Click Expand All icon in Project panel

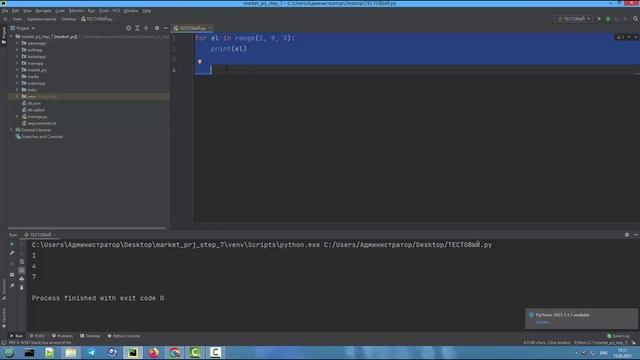137,28
